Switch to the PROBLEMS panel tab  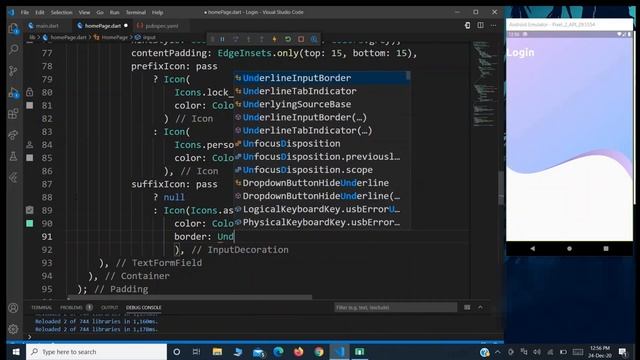tap(71, 307)
